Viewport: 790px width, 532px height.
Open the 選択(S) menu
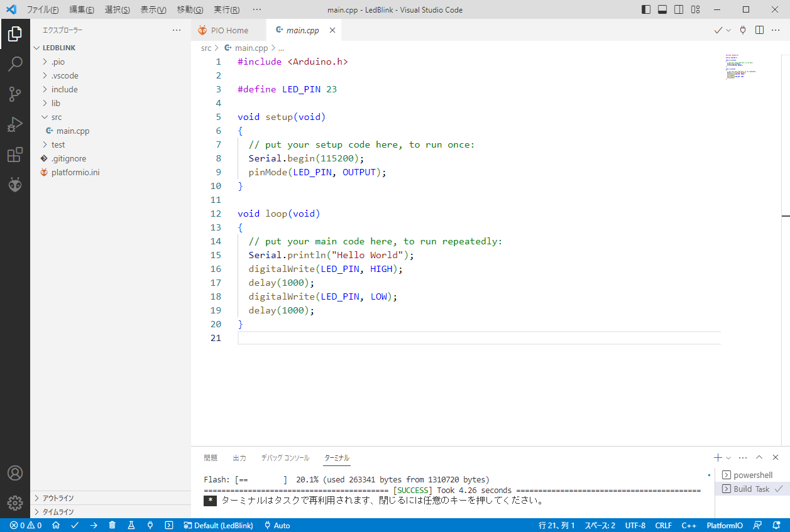coord(118,9)
